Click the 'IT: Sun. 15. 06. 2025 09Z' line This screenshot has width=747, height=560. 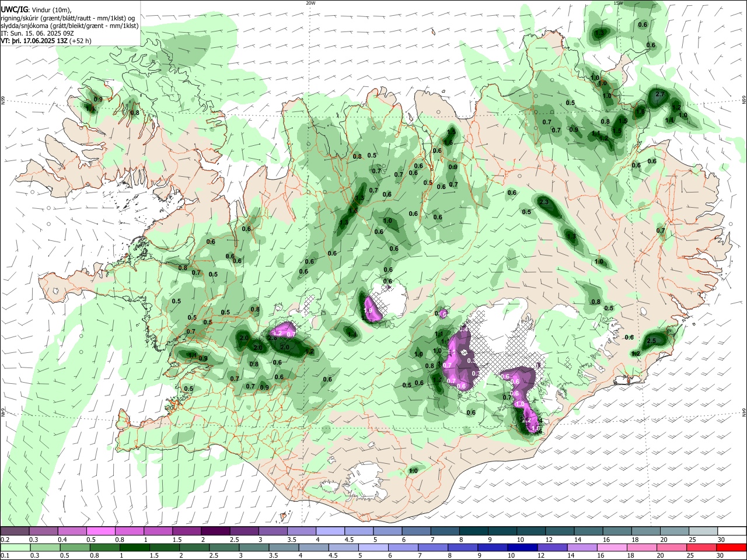37,33
